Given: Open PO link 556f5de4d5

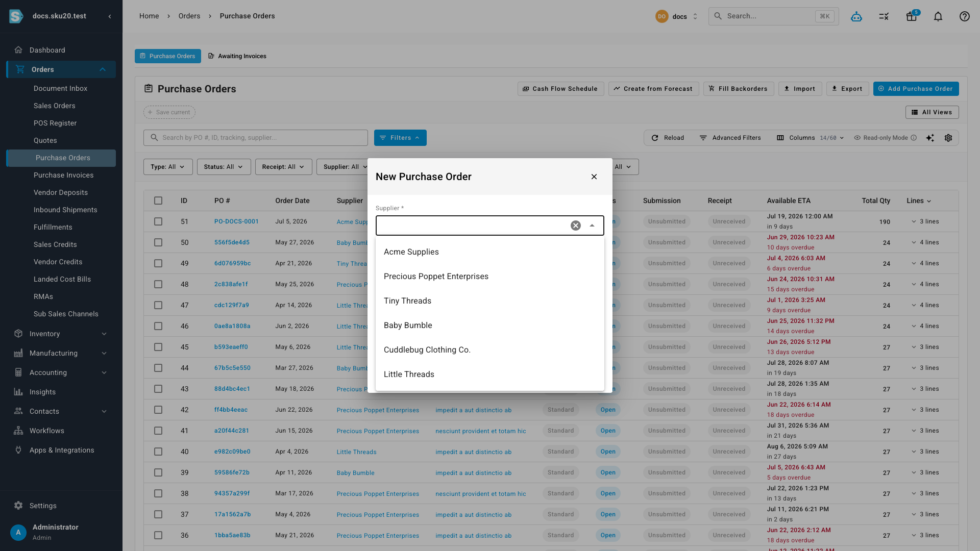Looking at the screenshot, I should (x=232, y=242).
